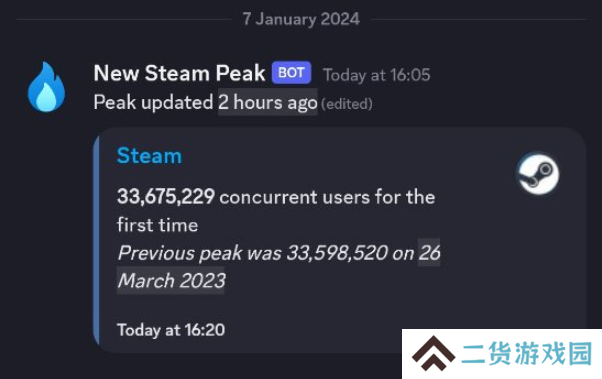Open the Steam logo thumbnail
602x379 pixels.
(x=538, y=174)
